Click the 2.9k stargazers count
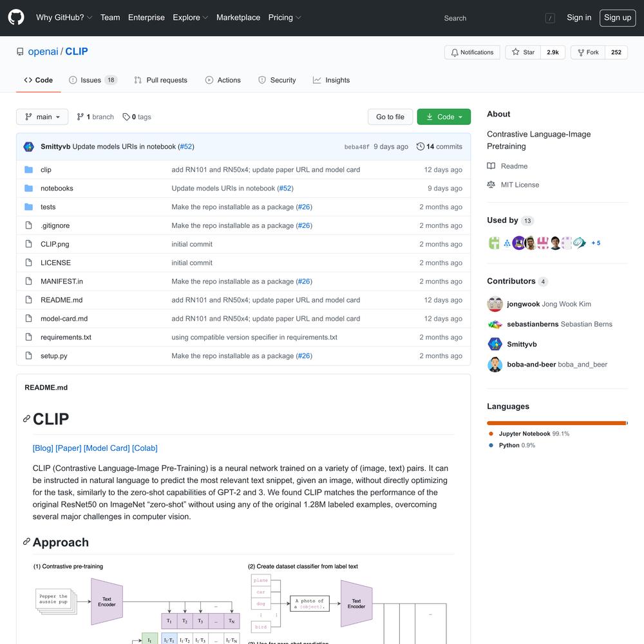This screenshot has height=644, width=644. coord(553,53)
